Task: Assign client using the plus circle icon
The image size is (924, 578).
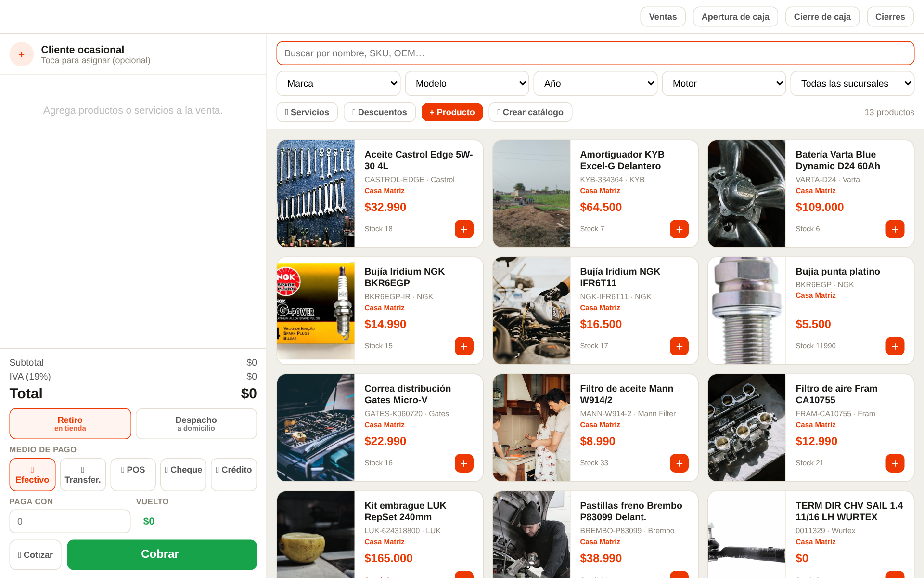Action: tap(22, 54)
